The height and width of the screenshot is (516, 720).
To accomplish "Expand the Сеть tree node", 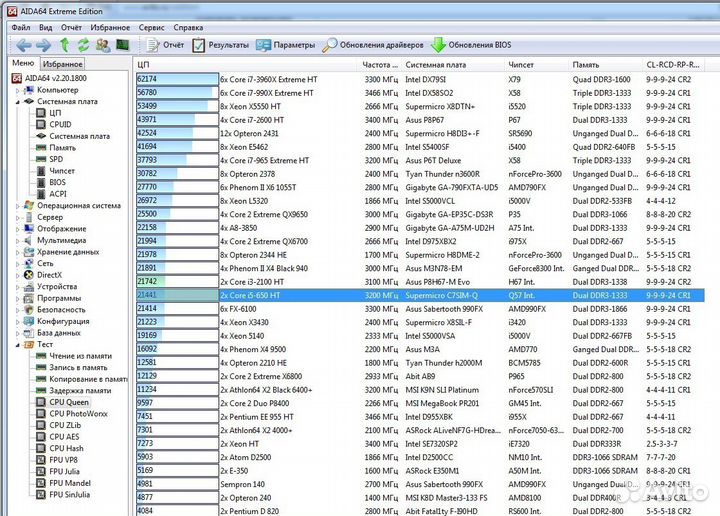I will coord(18,264).
